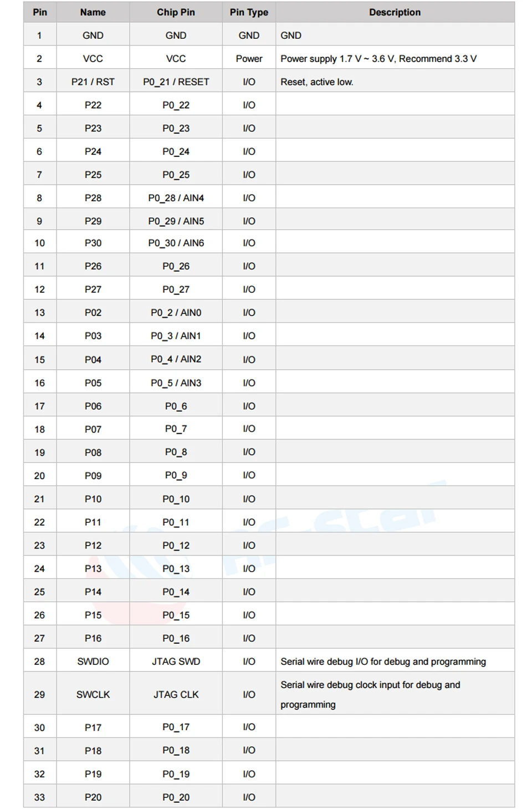Click pin number 33 cell
The height and width of the screenshot is (809, 532).
pos(40,797)
